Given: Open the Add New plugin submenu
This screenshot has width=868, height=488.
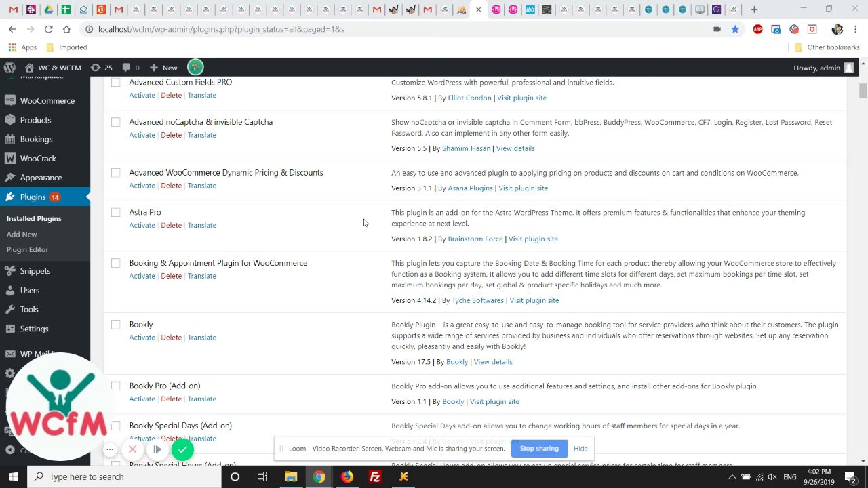Looking at the screenshot, I should pyautogui.click(x=22, y=234).
